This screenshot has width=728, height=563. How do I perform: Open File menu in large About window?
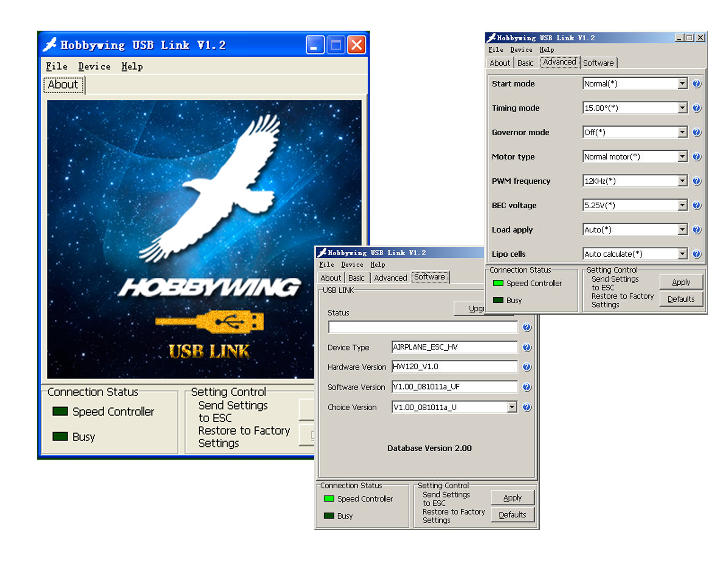tap(57, 66)
